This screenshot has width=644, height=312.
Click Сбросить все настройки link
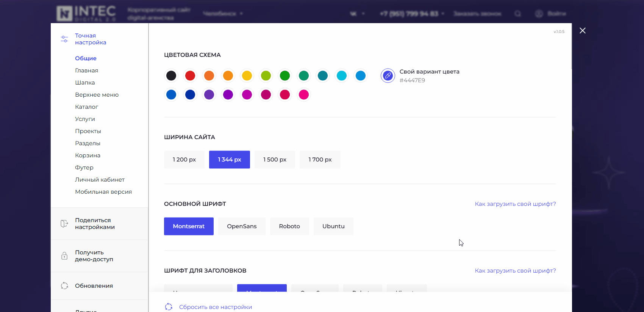pos(216,307)
